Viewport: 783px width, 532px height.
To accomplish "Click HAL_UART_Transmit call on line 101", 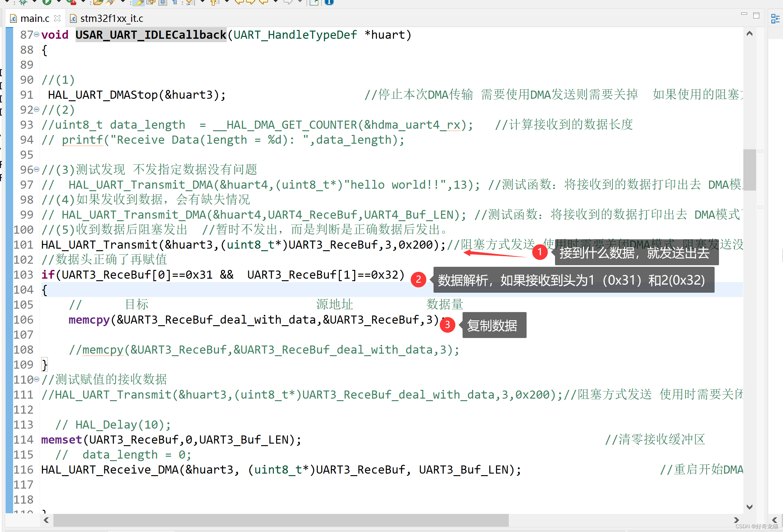I will click(244, 245).
